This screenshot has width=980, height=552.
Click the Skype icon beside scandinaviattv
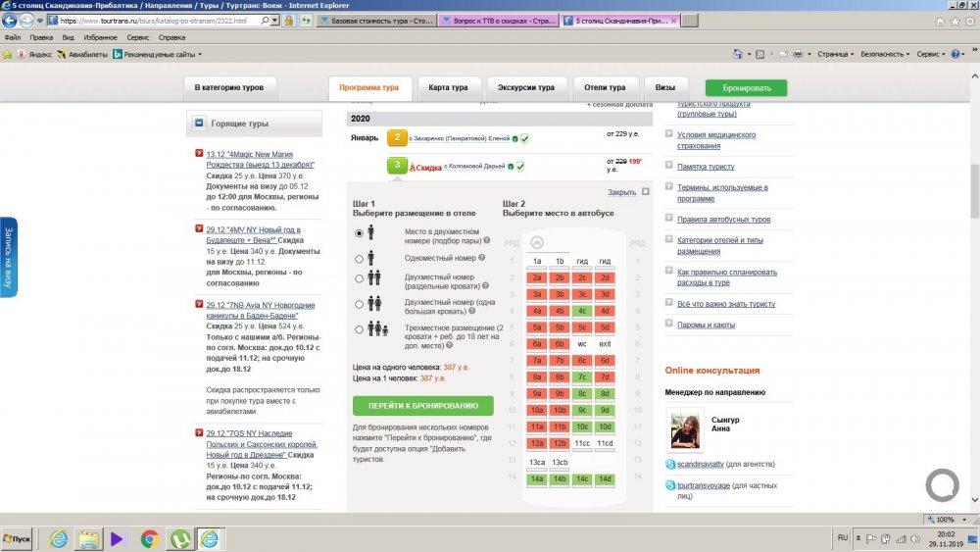coord(671,464)
